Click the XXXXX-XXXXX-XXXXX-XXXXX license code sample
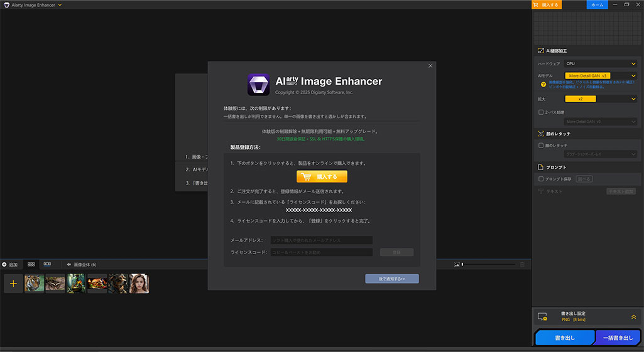Screen dimensions: 644x352 coord(319,210)
